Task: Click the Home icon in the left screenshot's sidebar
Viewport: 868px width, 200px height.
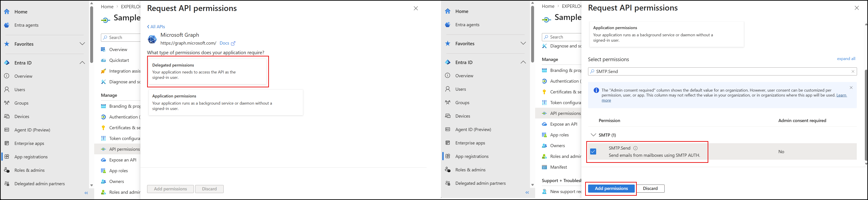Action: click(x=7, y=12)
